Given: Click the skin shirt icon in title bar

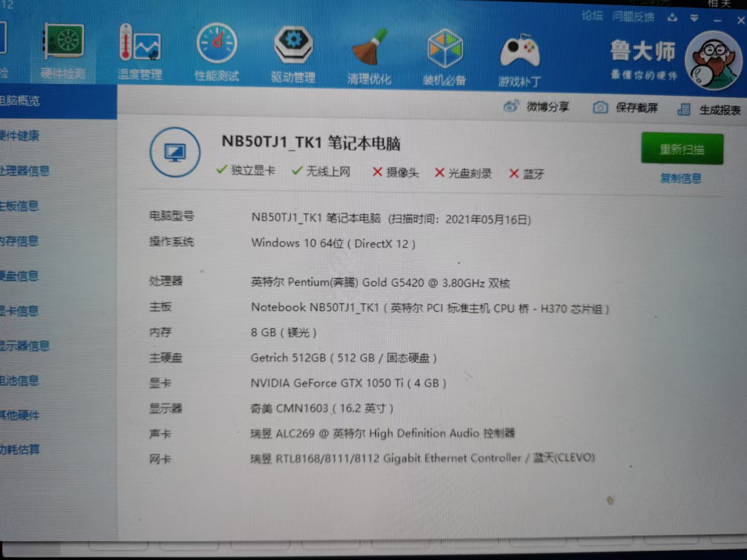Looking at the screenshot, I should [672, 18].
